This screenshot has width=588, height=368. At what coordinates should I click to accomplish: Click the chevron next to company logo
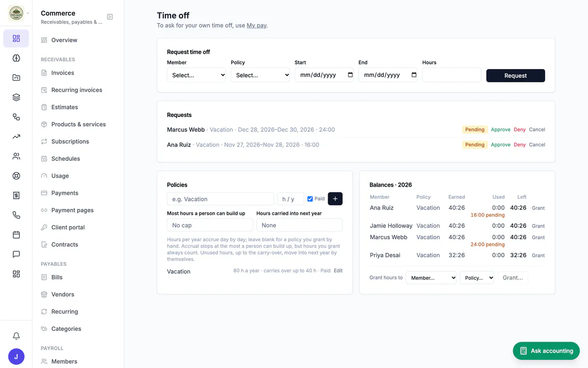pos(28,13)
